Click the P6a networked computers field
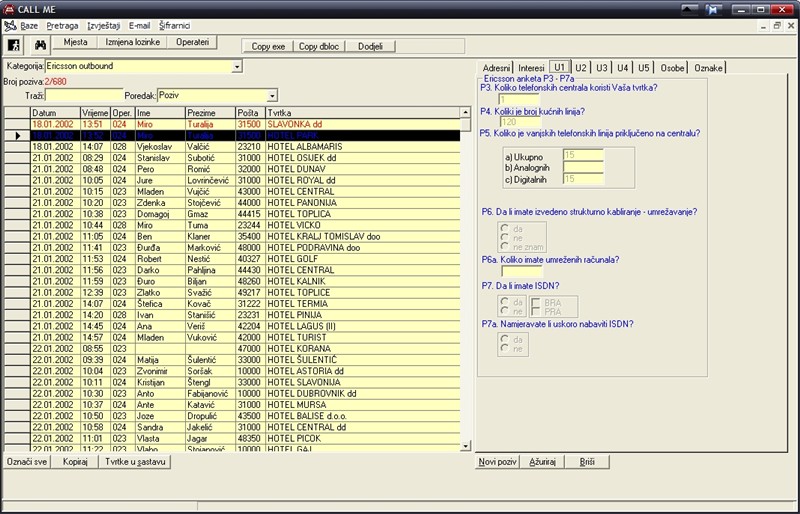 coord(522,272)
